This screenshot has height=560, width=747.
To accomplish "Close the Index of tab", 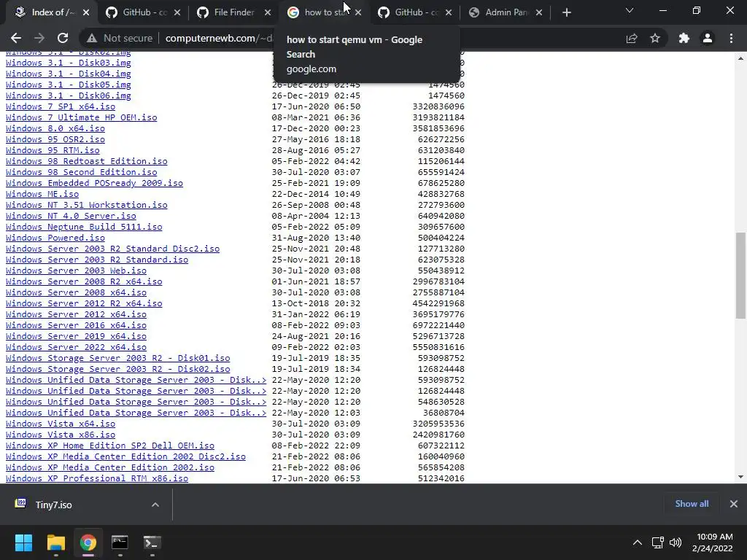I will [86, 12].
